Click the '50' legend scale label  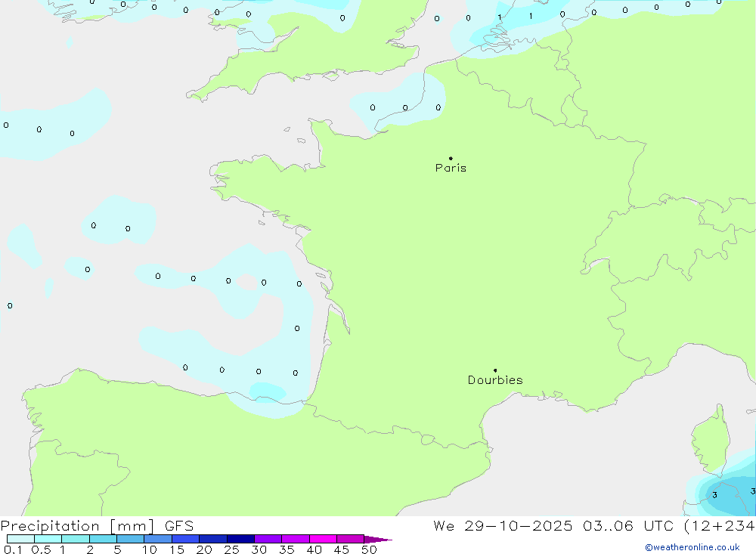tap(369, 549)
